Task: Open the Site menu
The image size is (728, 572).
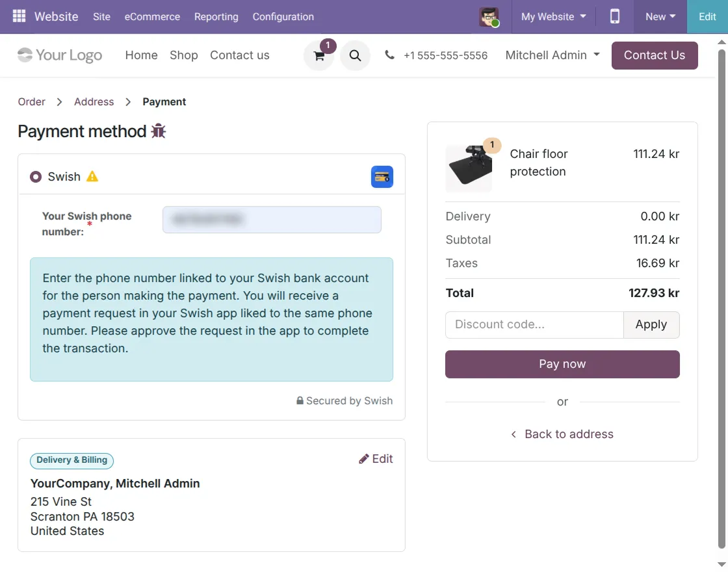Action: (x=101, y=17)
